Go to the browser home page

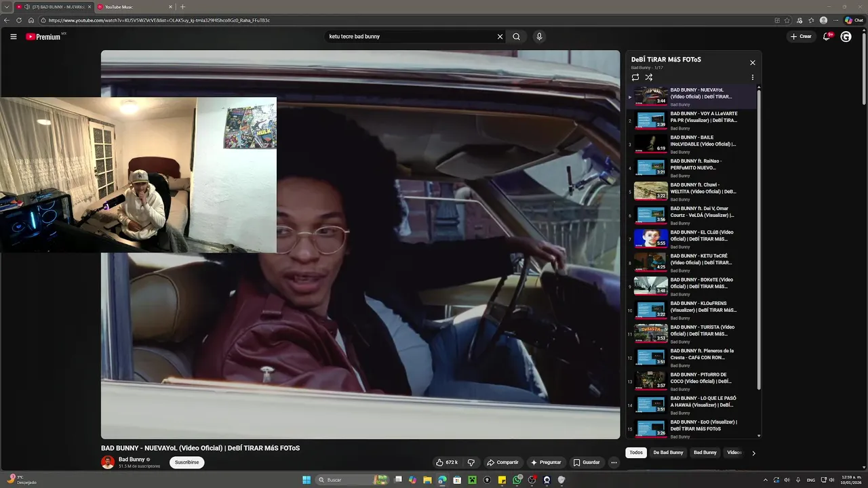click(31, 20)
